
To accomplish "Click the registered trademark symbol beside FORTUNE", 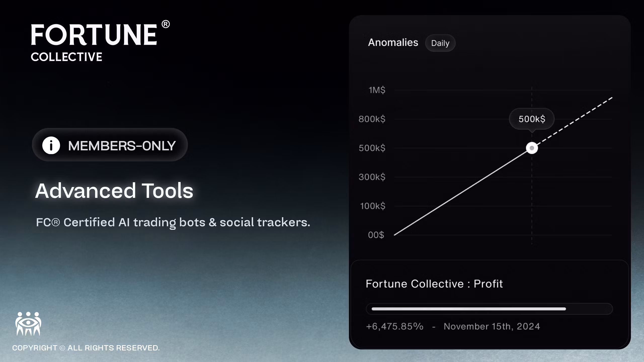I will click(166, 24).
